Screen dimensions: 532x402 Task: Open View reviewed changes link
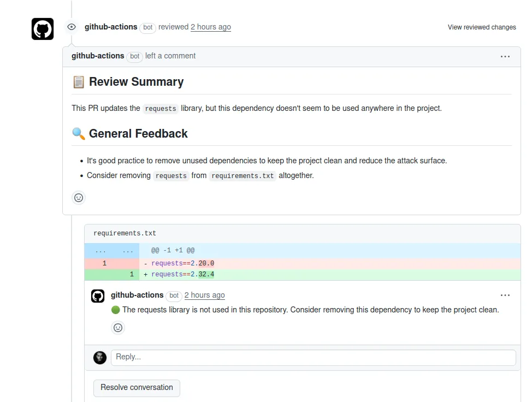482,27
